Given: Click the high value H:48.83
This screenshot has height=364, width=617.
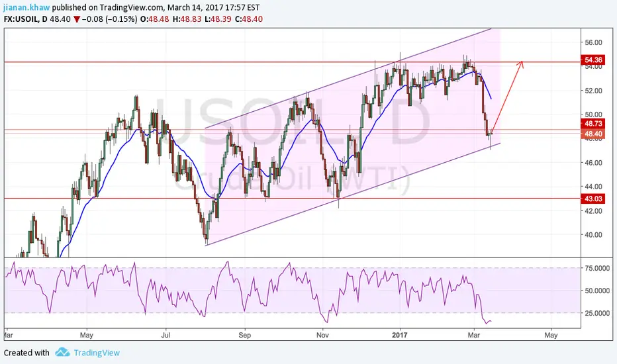Looking at the screenshot, I should pyautogui.click(x=187, y=19).
